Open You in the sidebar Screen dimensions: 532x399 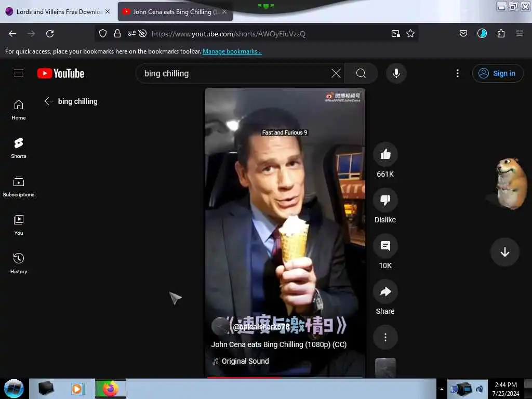coord(19,225)
